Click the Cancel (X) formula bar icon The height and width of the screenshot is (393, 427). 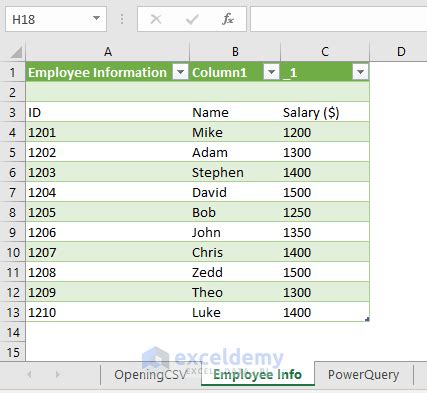(156, 19)
